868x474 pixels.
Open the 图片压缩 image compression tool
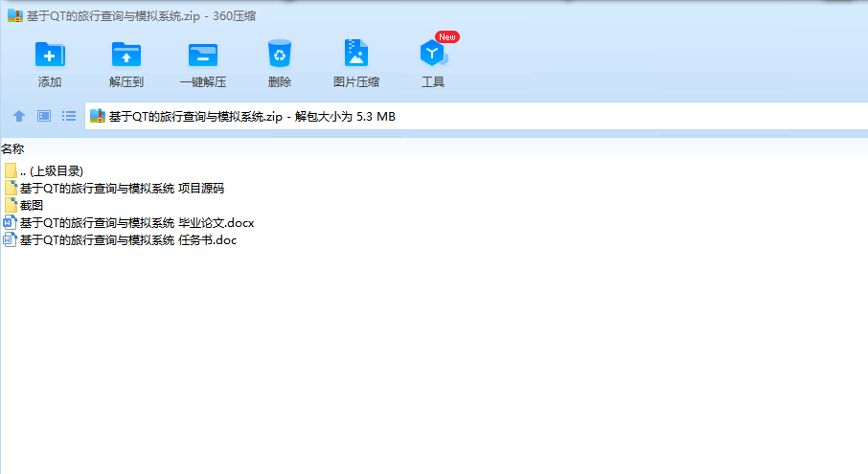pos(356,53)
